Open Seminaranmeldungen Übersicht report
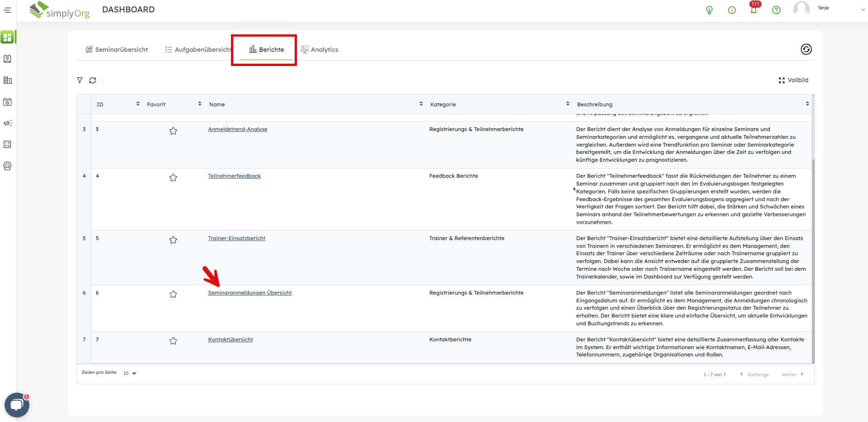The image size is (868, 422). tap(250, 293)
